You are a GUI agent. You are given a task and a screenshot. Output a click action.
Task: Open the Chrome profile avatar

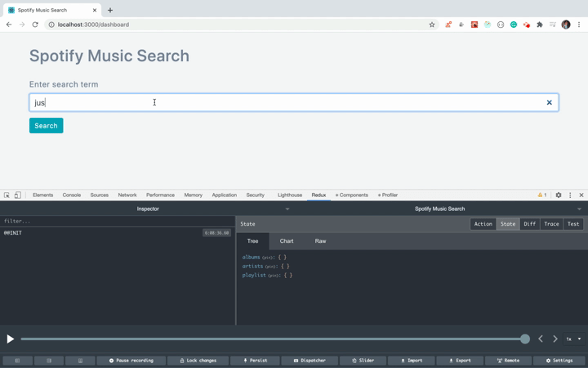click(x=566, y=25)
